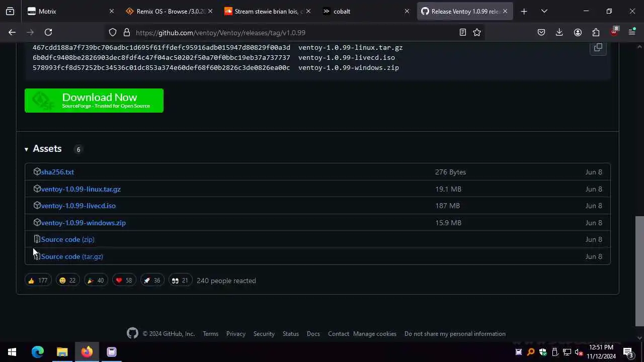Click the SourceForge Download Now button
The width and height of the screenshot is (644, 362).
tap(94, 101)
